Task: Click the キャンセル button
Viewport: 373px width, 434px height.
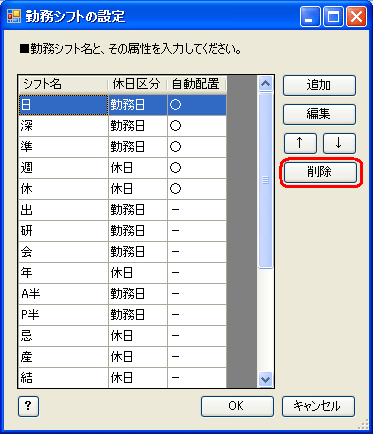Action: 318,406
